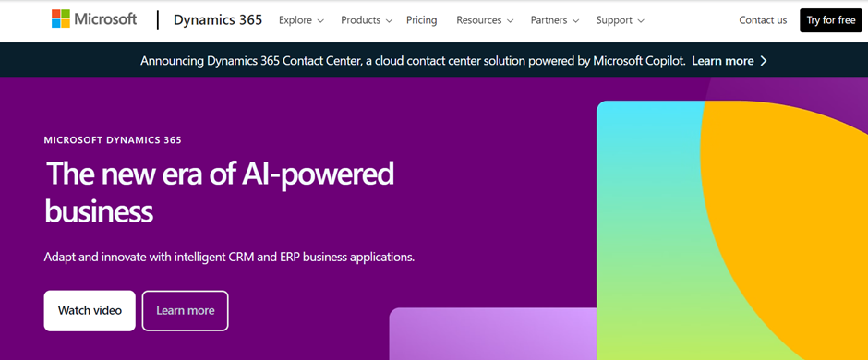The image size is (868, 360).
Task: Expand the Support menu
Action: pos(620,20)
